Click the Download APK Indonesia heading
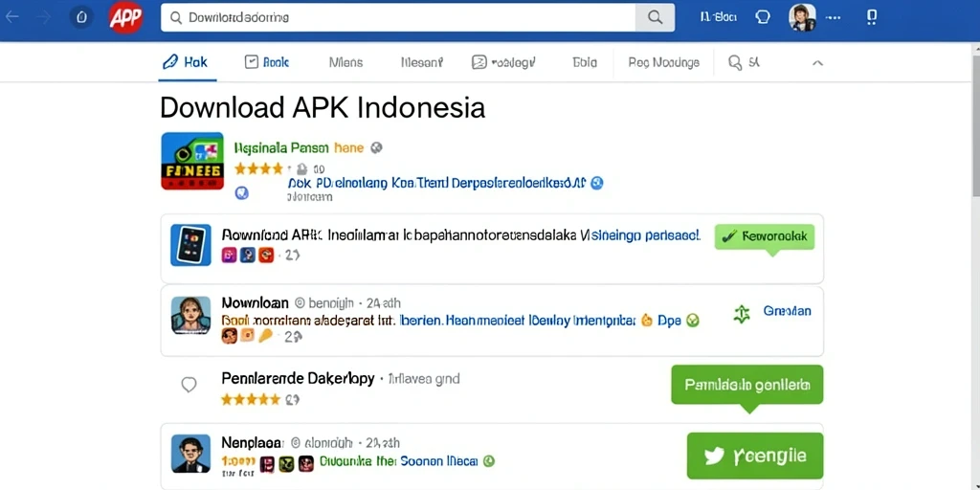 323,107
